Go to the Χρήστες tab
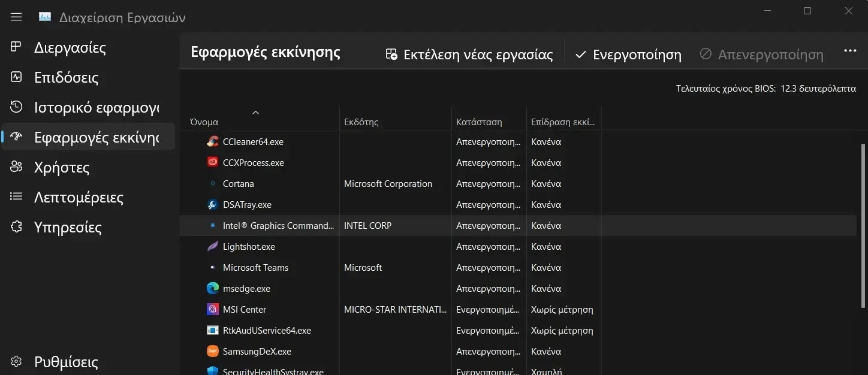Viewport: 868px width, 375px height. coord(88,167)
